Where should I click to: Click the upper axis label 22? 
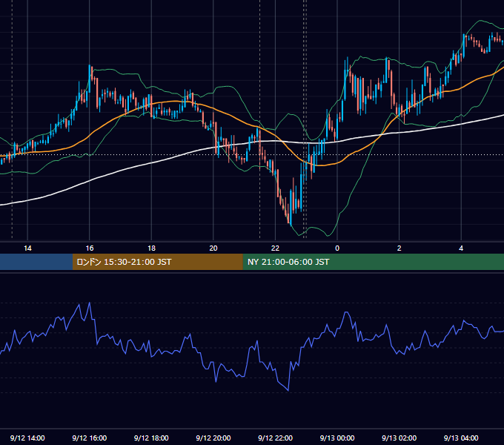tap(275, 248)
